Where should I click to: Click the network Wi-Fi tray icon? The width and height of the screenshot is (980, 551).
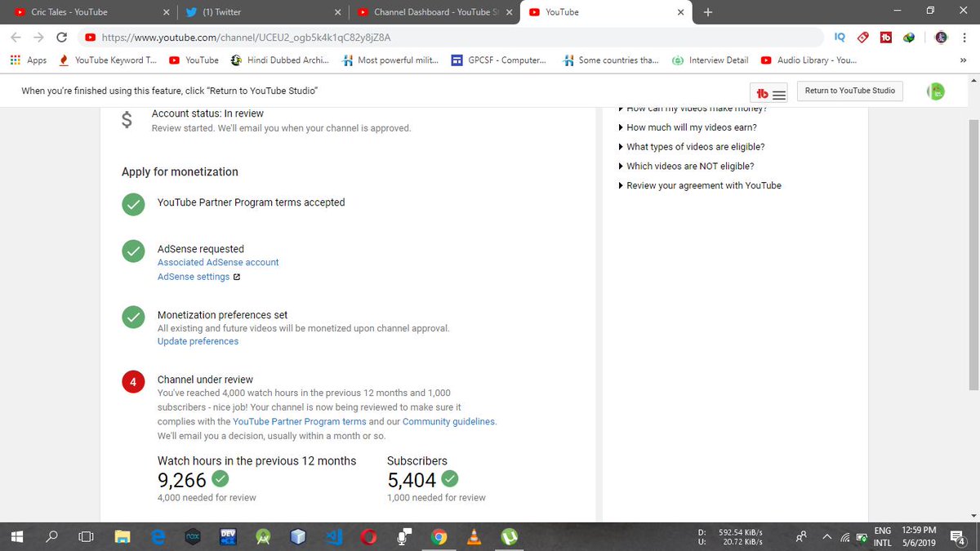844,537
